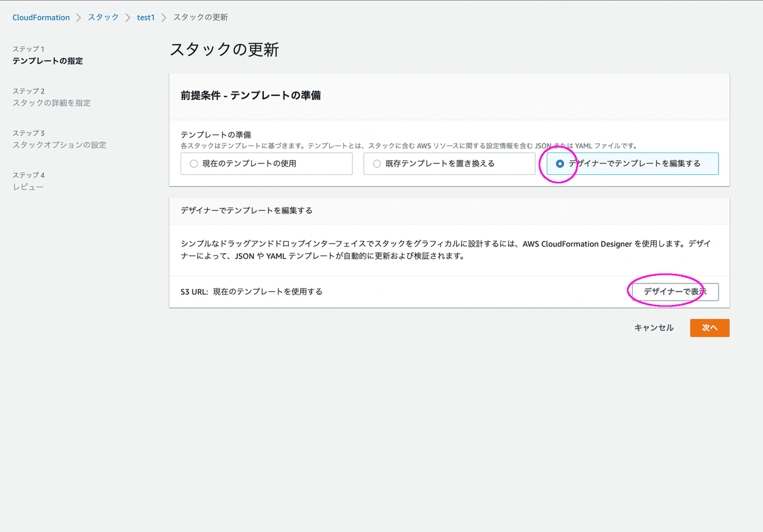Select the 現在のテンプレートの使用 radio option
The image size is (763, 532).
(x=266, y=163)
